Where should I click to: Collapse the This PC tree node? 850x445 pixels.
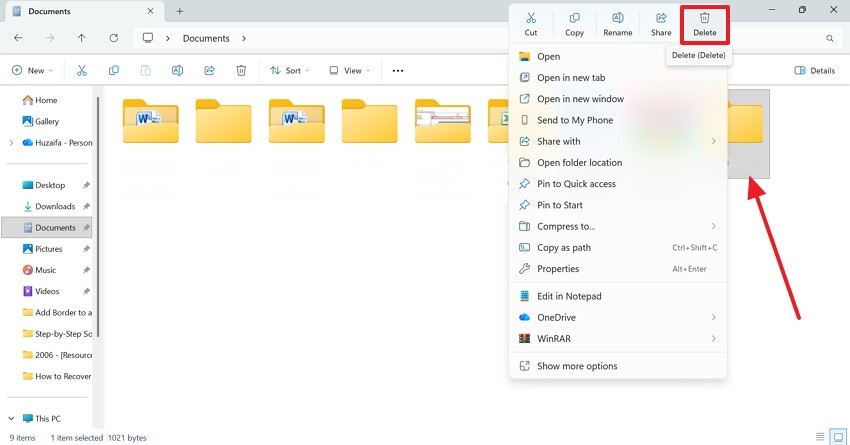[x=11, y=418]
